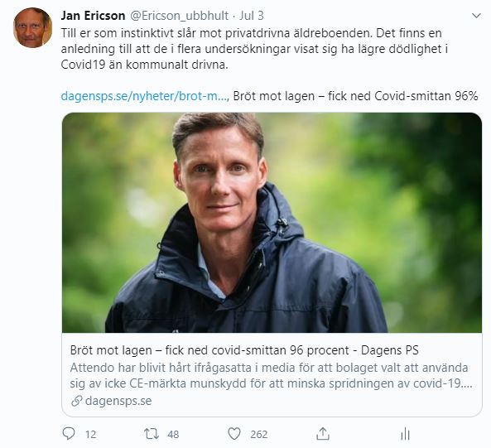
Task: Open the tweet options chevron menu
Action: (476, 16)
